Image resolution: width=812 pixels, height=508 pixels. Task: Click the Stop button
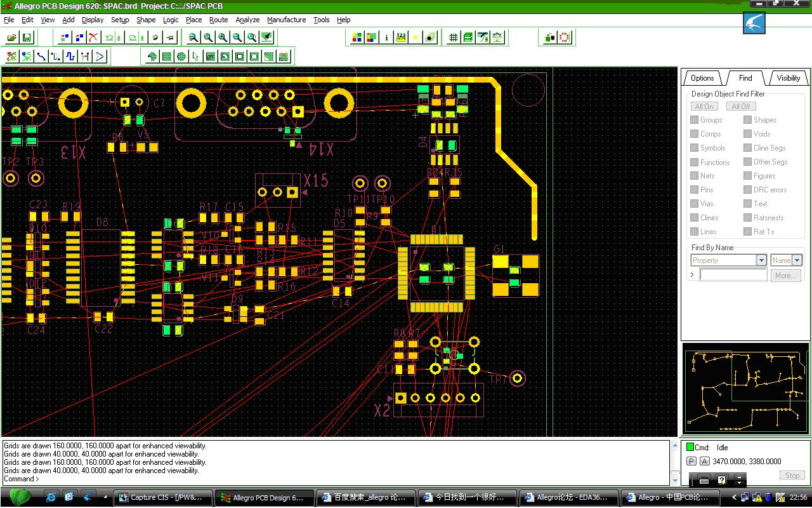tap(792, 475)
